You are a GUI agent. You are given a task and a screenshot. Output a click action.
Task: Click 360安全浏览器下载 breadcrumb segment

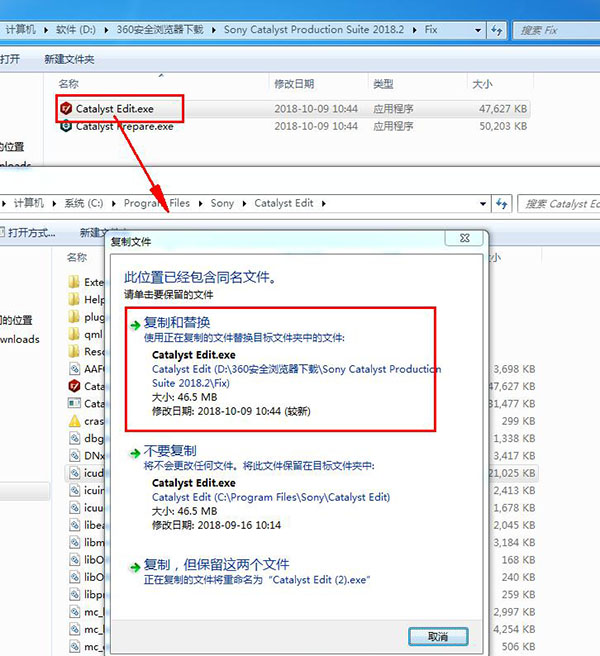[160, 30]
